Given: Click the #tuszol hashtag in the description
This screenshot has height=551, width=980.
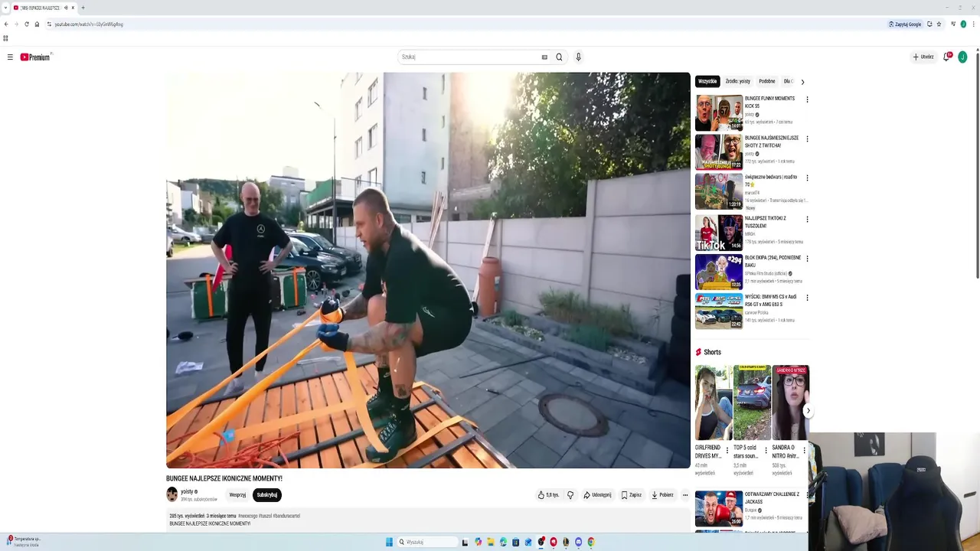Looking at the screenshot, I should [x=266, y=516].
